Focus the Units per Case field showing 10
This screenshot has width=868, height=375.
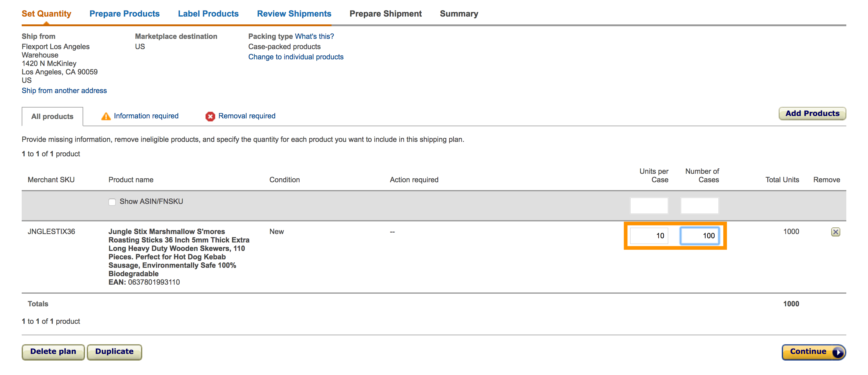(x=649, y=236)
